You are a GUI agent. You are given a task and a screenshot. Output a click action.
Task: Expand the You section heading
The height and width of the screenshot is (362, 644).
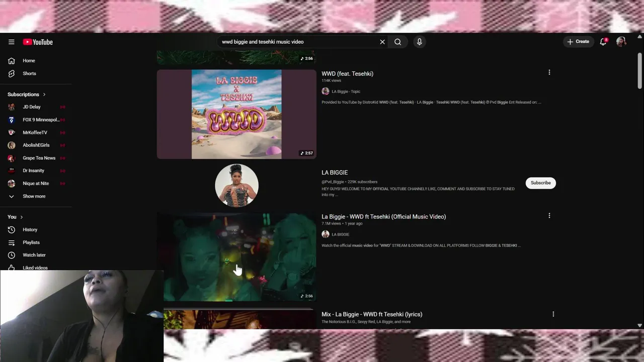click(15, 217)
